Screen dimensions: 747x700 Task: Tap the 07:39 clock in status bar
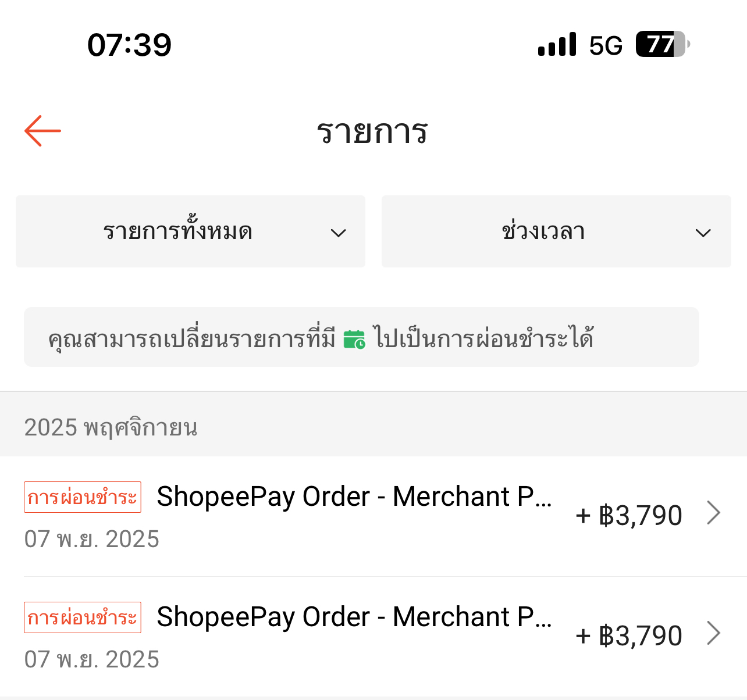(129, 45)
